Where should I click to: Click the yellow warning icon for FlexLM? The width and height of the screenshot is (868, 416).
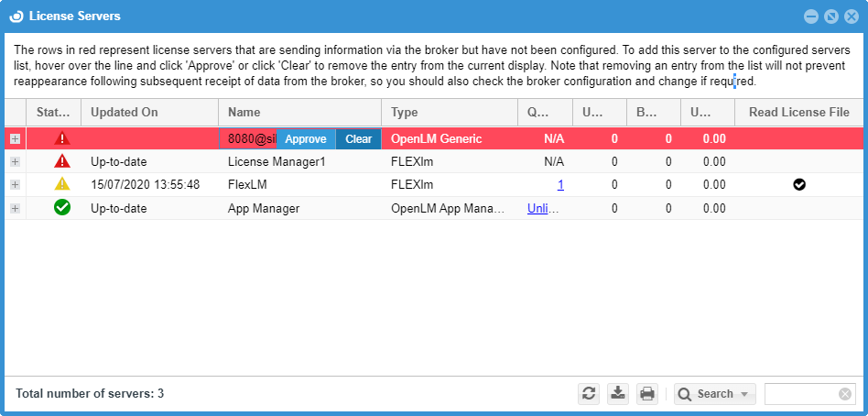pos(62,184)
